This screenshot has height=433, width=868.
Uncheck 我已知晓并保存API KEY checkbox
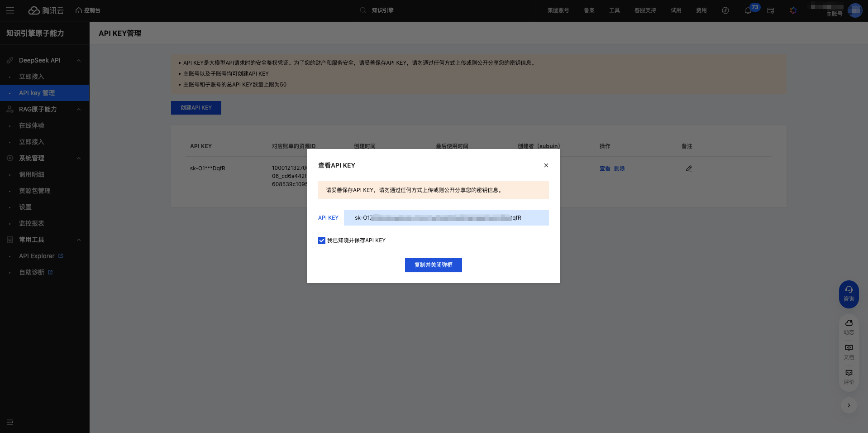(321, 241)
